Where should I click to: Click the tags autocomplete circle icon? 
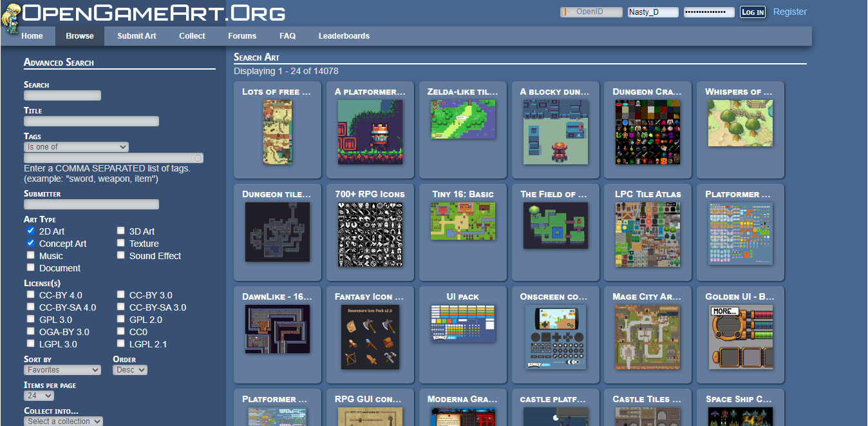pos(198,158)
